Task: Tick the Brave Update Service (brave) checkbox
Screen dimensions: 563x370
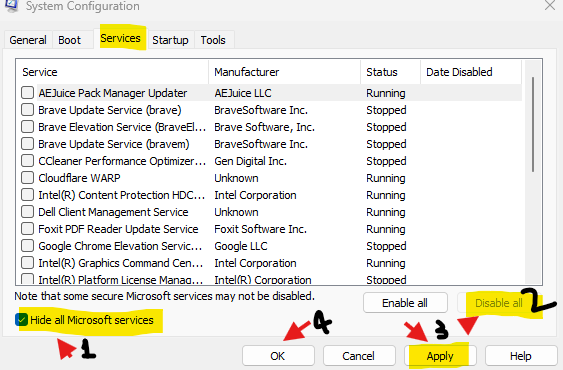Action: click(x=27, y=110)
